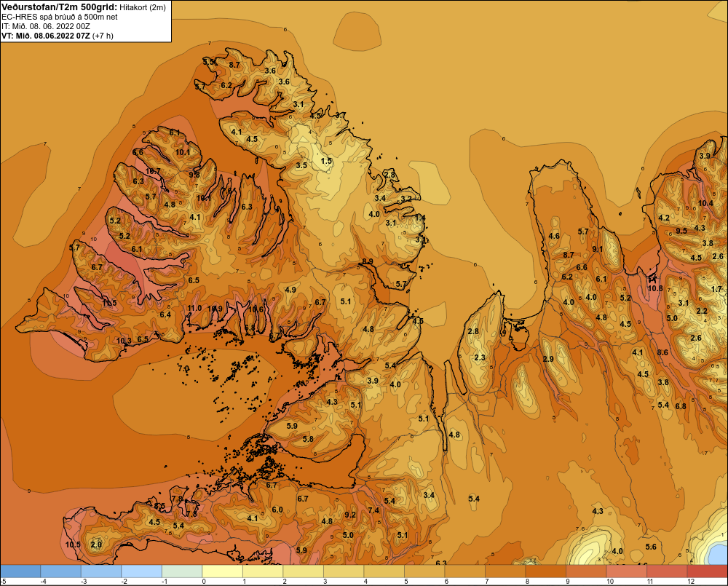
Task: Click the "10" label on the color scale
Action: [x=610, y=582]
